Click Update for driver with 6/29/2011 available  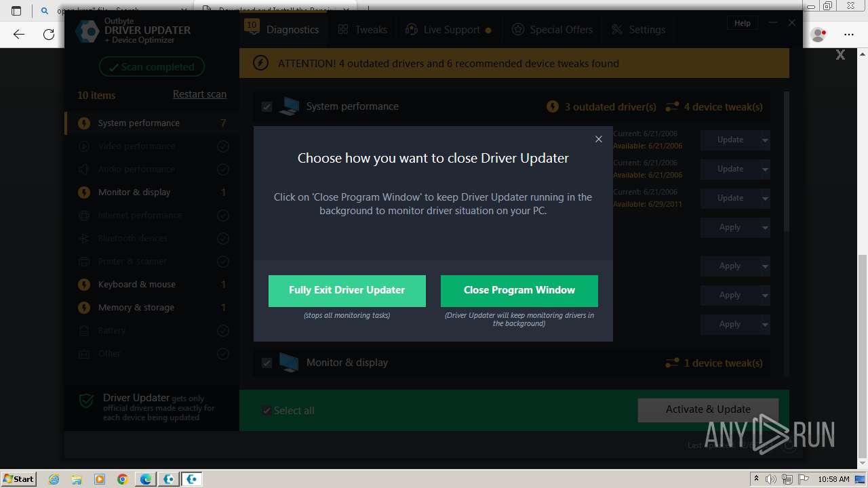(730, 198)
